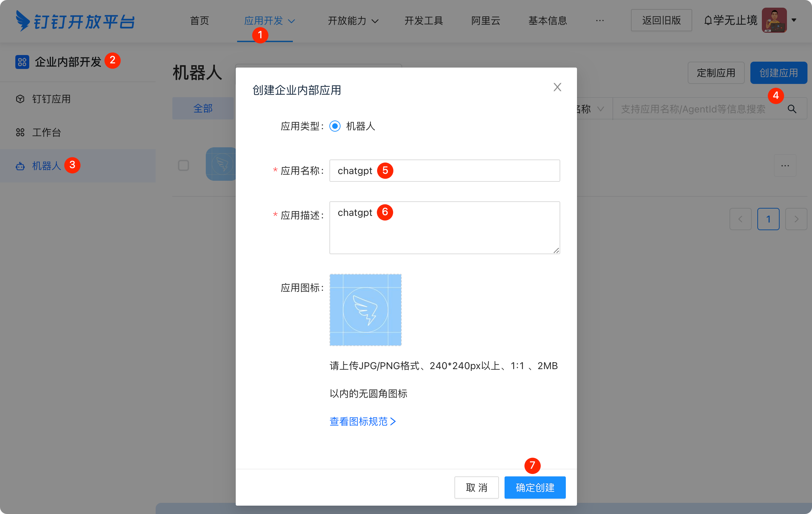Open the row's three-dot more menu
This screenshot has height=514, width=812.
tap(785, 166)
